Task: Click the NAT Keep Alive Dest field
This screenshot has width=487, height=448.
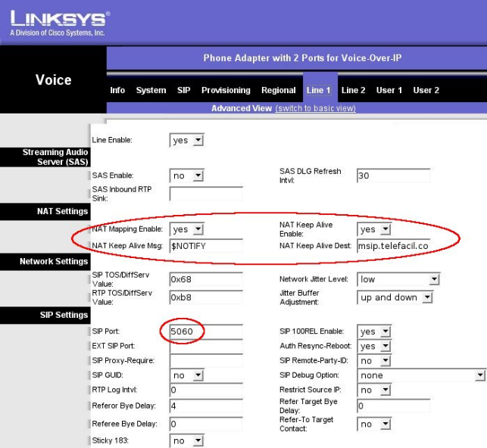Action: (x=393, y=246)
